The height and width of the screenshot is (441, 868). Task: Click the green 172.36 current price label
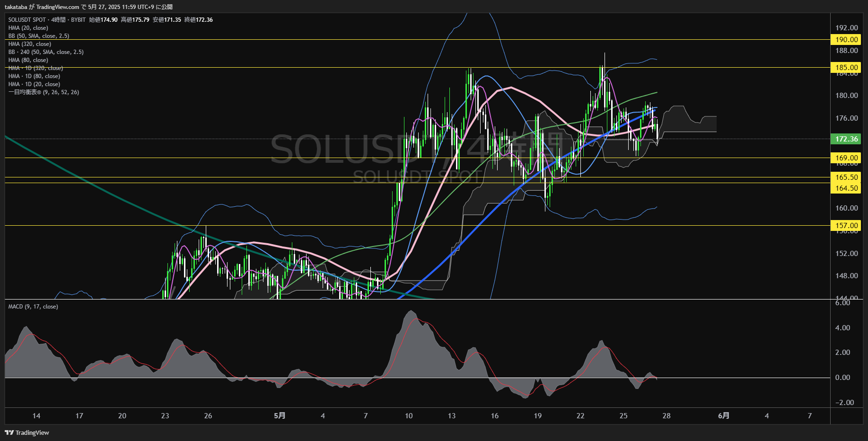point(846,139)
